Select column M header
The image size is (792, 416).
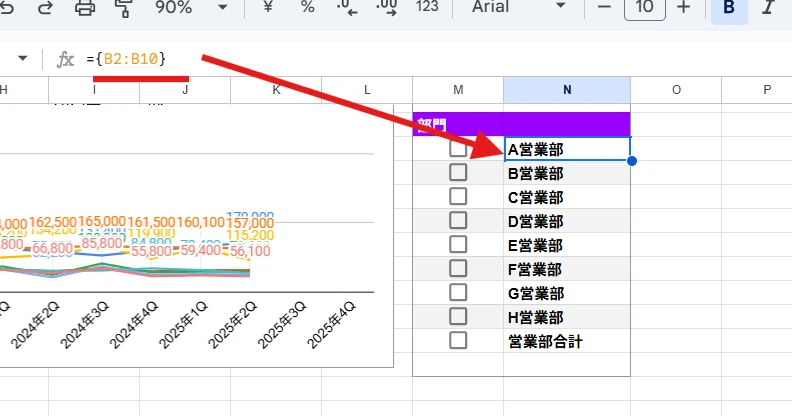pyautogui.click(x=458, y=90)
